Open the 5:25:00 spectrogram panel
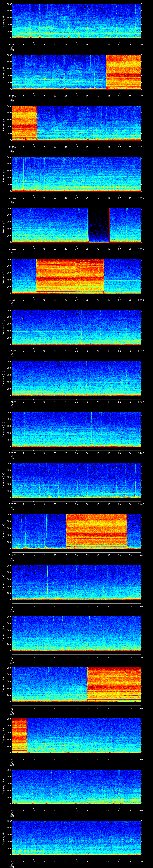 click(x=76, y=582)
